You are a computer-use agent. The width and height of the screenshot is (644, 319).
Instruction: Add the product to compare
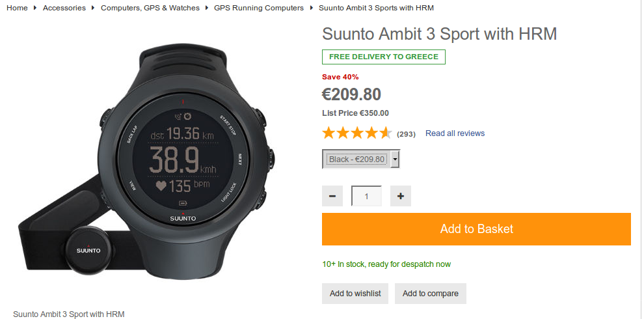(x=431, y=294)
